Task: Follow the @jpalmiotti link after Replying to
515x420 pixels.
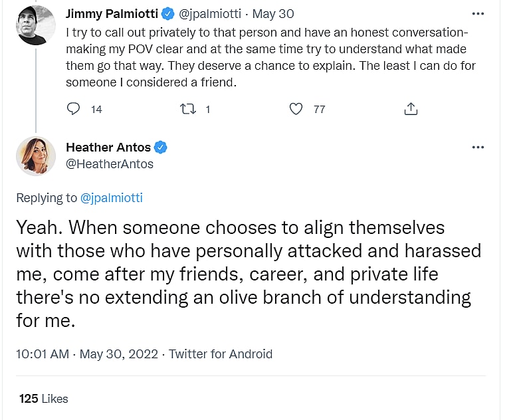Action: [x=111, y=198]
